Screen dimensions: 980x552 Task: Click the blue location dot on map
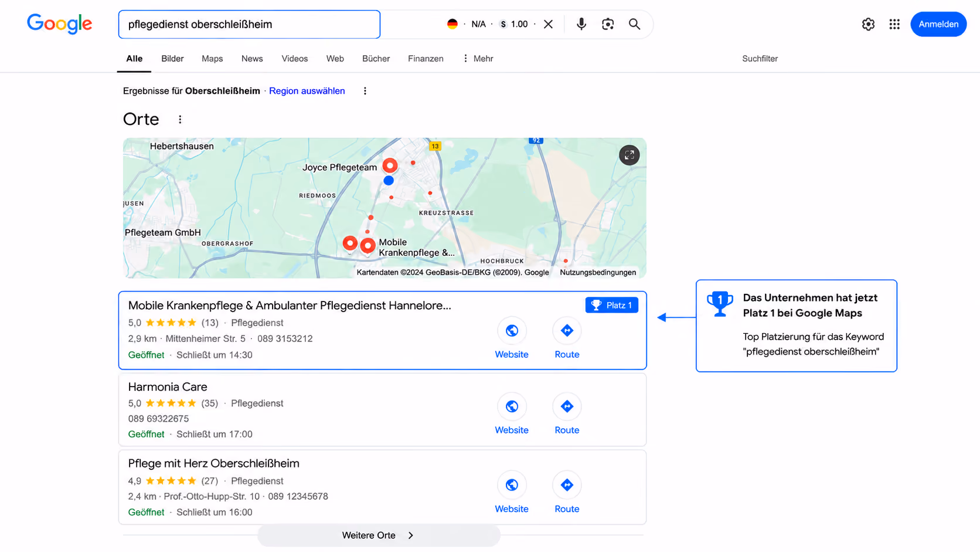point(389,181)
